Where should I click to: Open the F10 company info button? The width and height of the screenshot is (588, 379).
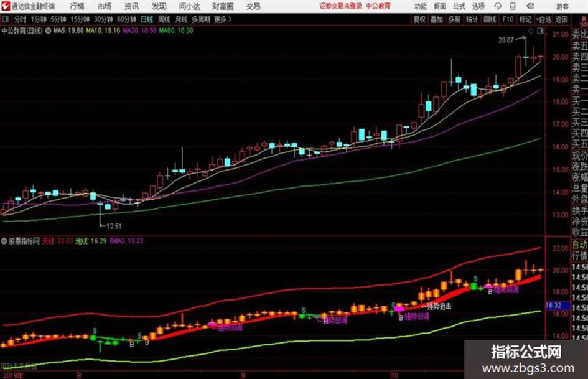click(508, 19)
